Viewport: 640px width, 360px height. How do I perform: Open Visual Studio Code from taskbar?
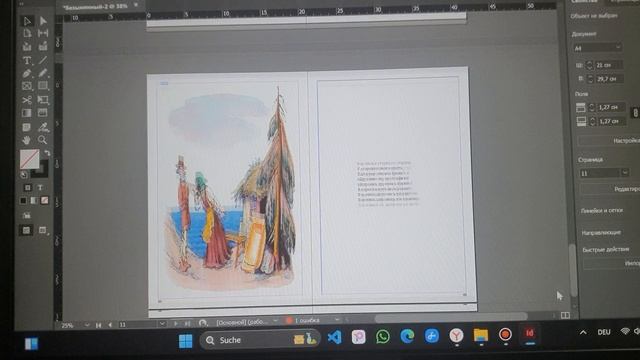pos(334,337)
